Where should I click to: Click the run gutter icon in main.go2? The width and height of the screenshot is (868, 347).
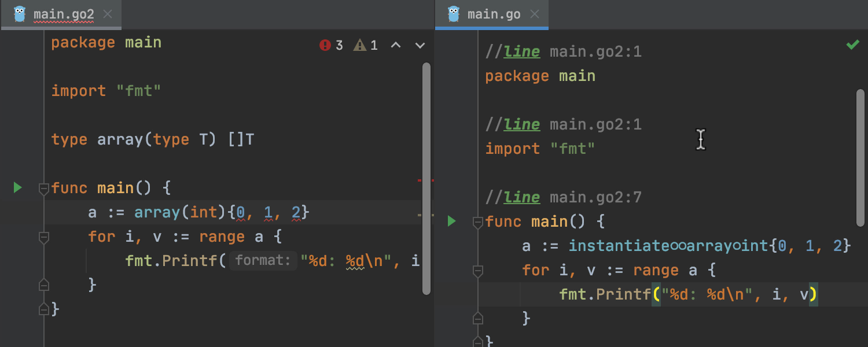pyautogui.click(x=17, y=187)
